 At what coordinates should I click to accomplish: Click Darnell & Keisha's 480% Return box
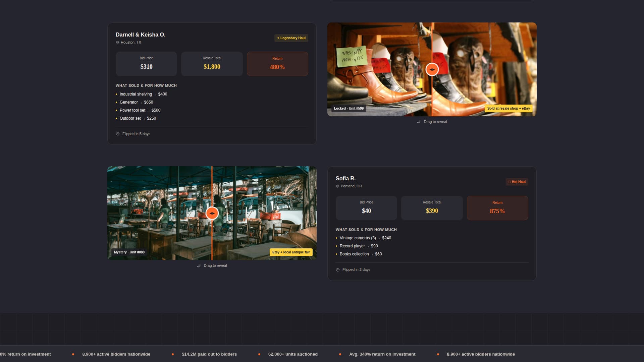pyautogui.click(x=277, y=64)
